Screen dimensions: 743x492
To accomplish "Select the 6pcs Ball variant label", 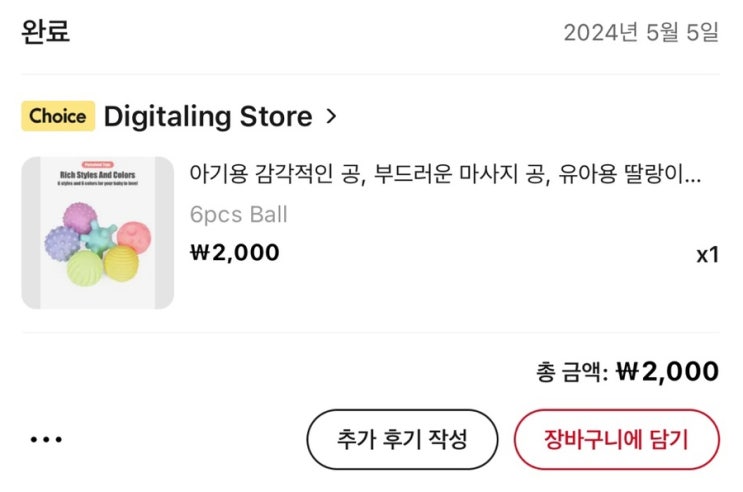I will pos(238,214).
